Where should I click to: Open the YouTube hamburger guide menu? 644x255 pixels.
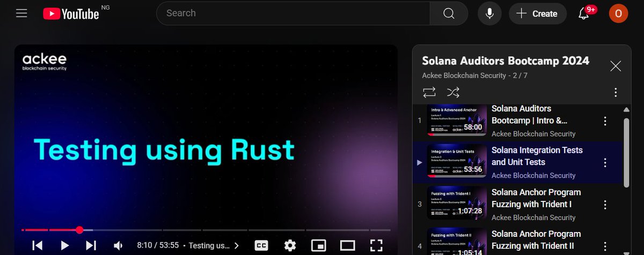point(21,13)
